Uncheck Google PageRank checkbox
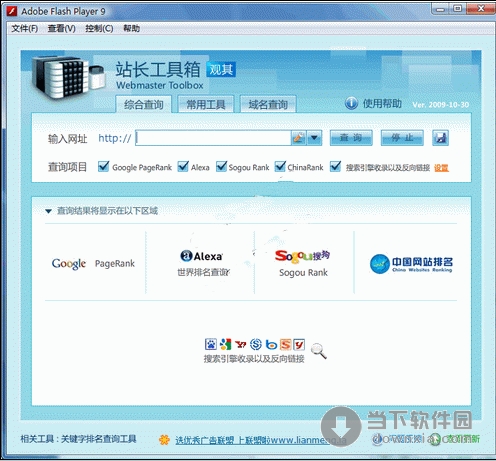 (x=103, y=166)
